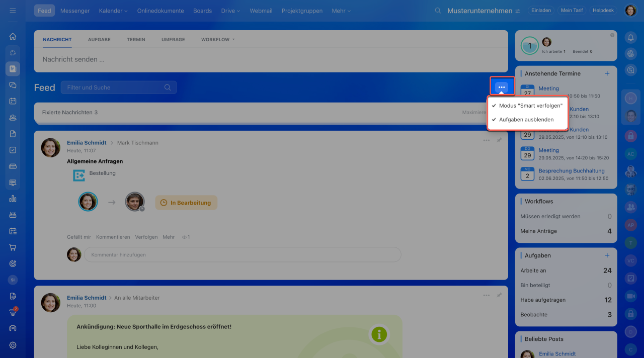Click the In Bearbeitung status badge
The height and width of the screenshot is (358, 644).
pos(186,203)
